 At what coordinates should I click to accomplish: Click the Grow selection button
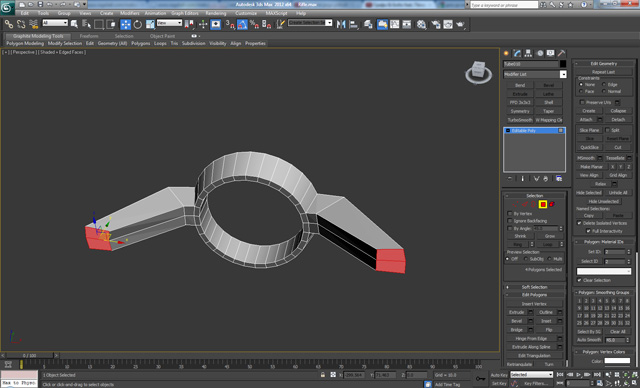coord(550,236)
